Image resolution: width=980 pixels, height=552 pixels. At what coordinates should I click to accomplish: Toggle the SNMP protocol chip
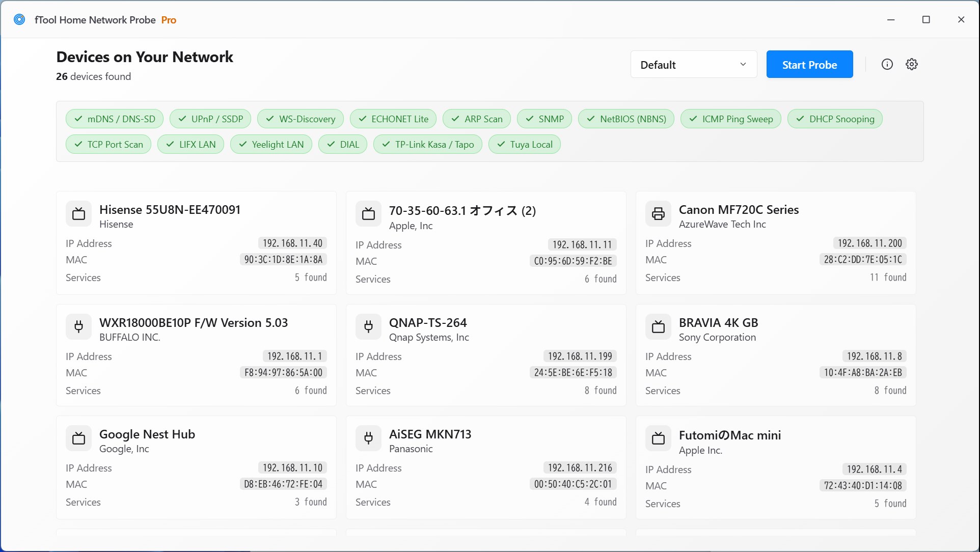pos(545,119)
